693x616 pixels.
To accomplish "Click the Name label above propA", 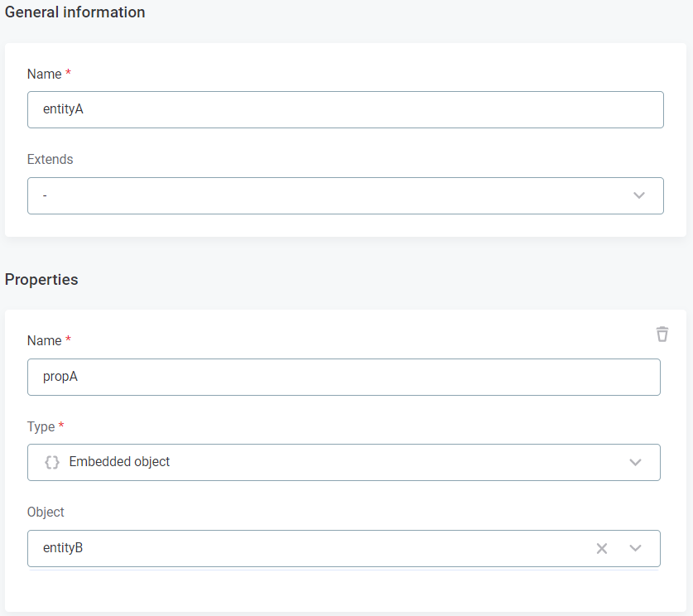I will pyautogui.click(x=44, y=340).
